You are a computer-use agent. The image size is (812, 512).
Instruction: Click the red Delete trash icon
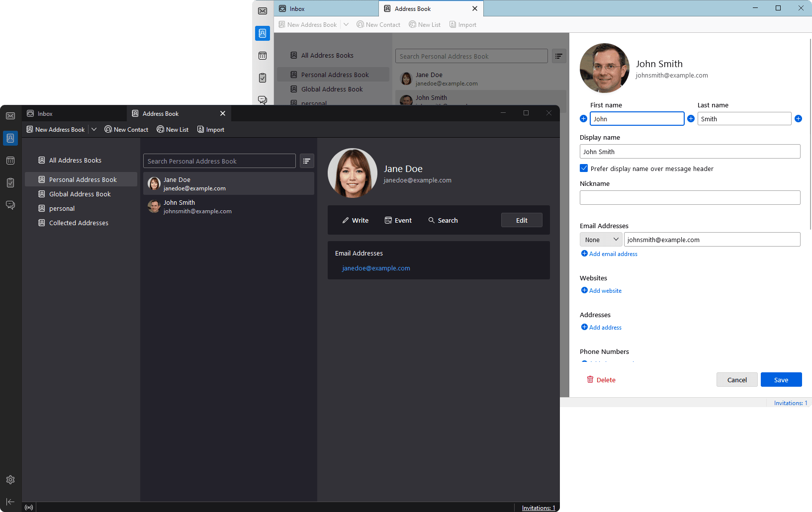click(x=590, y=380)
